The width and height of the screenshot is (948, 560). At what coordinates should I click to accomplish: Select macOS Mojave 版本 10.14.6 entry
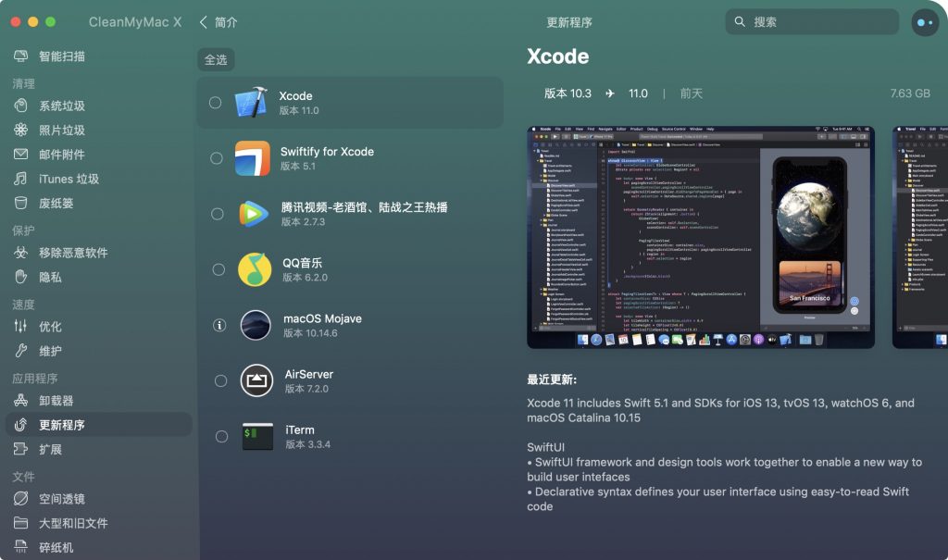(323, 326)
